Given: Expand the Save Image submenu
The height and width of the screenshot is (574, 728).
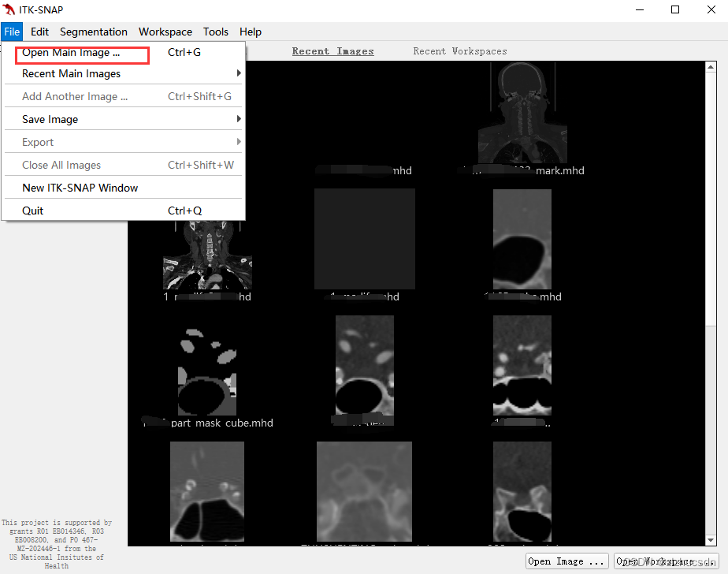Looking at the screenshot, I should click(x=124, y=119).
